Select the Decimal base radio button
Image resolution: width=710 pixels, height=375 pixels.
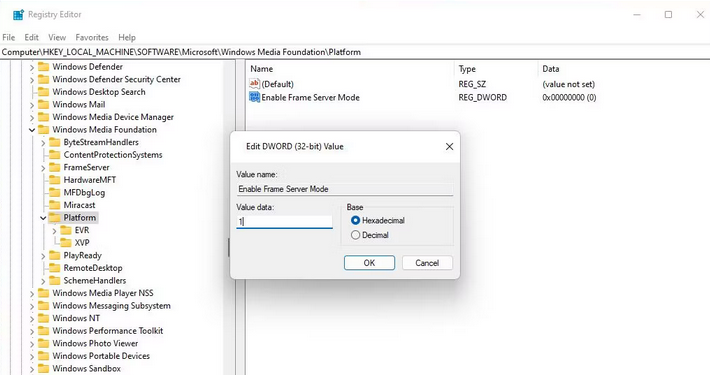355,235
